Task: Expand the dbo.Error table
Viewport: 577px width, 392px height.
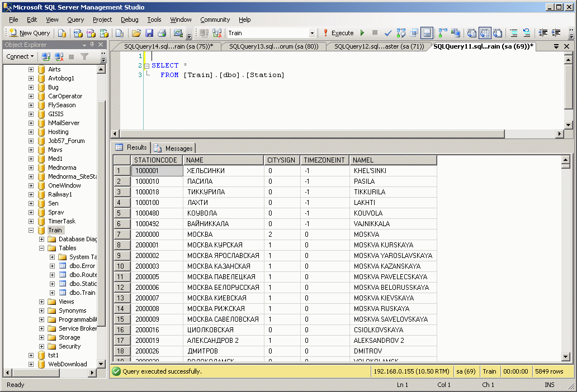Action: pyautogui.click(x=52, y=266)
